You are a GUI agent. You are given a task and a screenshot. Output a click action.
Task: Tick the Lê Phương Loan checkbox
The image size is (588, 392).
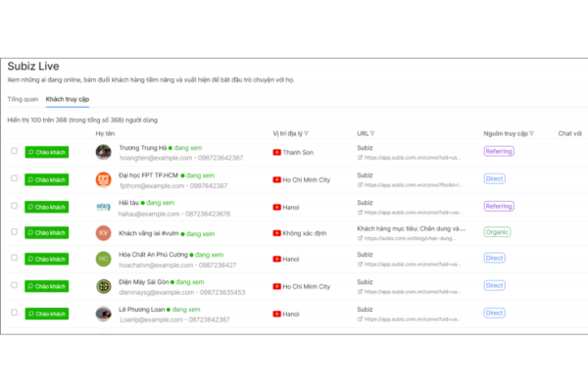(15, 313)
